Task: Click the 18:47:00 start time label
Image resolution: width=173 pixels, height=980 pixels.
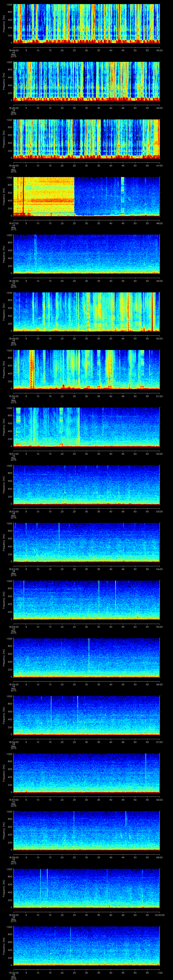Action: pyautogui.click(x=14, y=223)
